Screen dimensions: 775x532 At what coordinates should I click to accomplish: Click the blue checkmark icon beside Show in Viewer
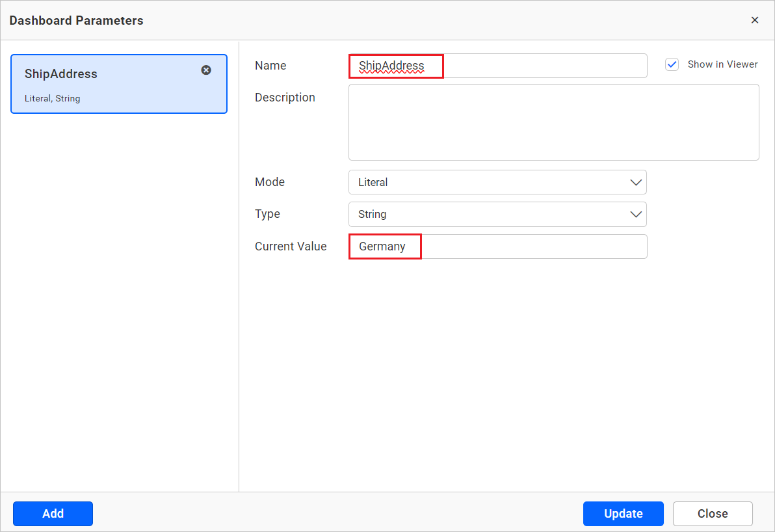(x=672, y=64)
